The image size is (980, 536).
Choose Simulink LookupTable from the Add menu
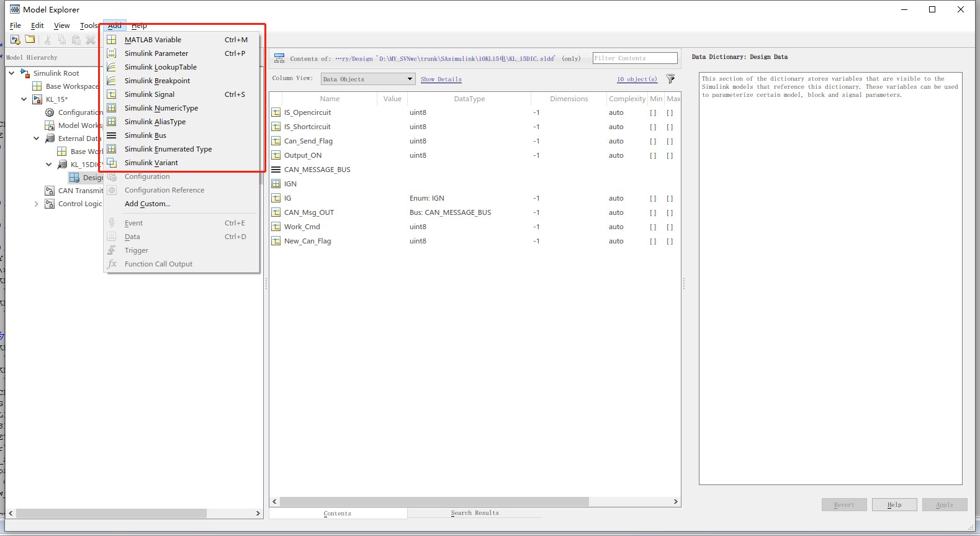[181, 67]
